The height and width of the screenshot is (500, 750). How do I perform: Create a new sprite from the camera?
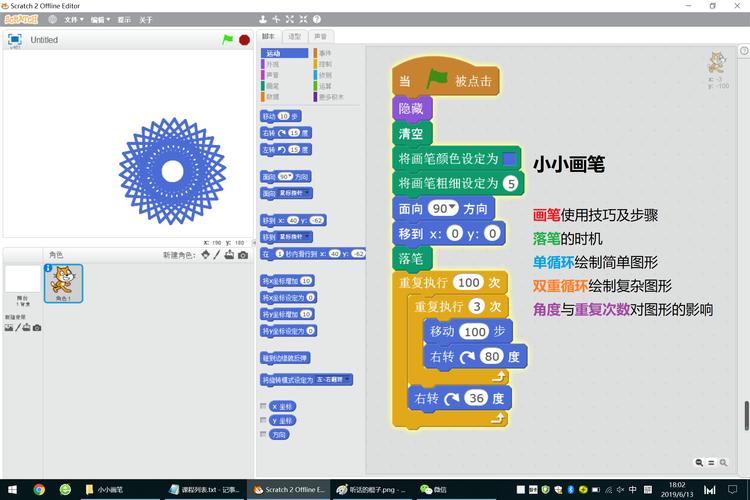coord(243,255)
